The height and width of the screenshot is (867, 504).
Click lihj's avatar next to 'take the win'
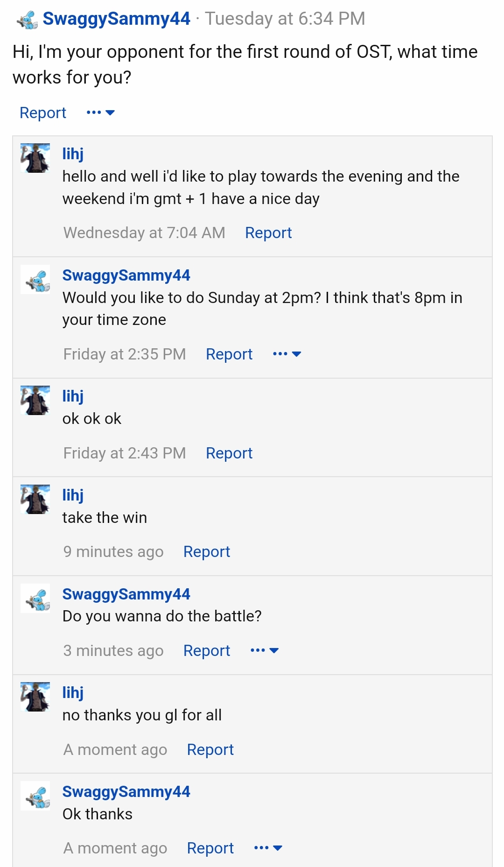coord(35,499)
